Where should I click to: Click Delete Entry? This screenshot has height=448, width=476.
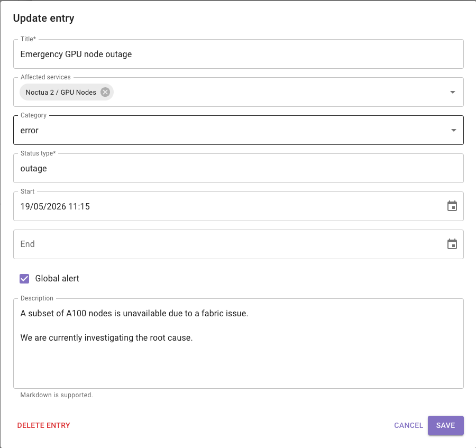(44, 425)
